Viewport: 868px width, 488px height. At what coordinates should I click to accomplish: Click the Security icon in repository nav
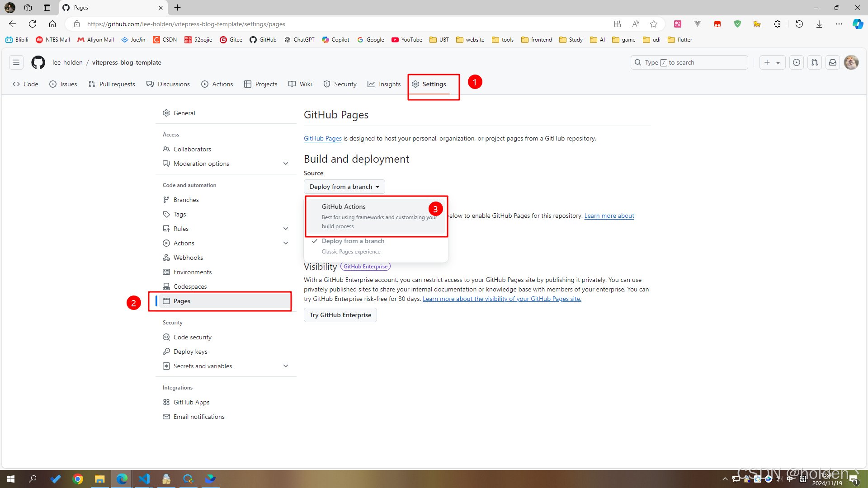327,84
